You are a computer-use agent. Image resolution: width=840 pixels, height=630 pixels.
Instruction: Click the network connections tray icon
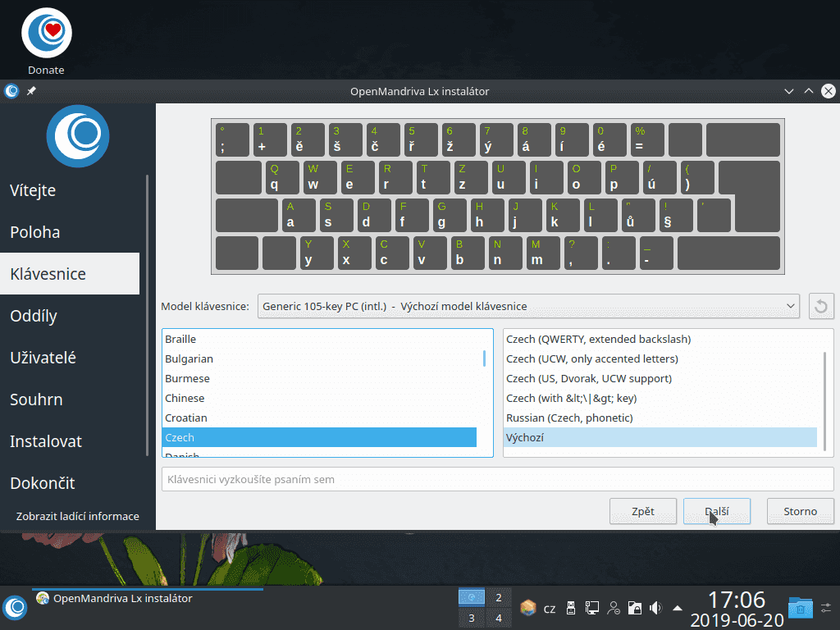pos(591,608)
